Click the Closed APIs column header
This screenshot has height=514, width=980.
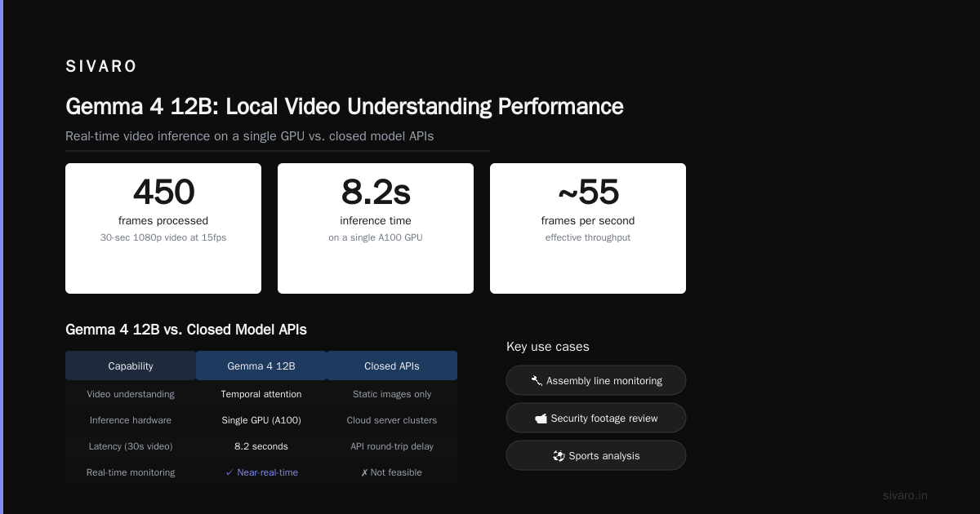(x=392, y=366)
